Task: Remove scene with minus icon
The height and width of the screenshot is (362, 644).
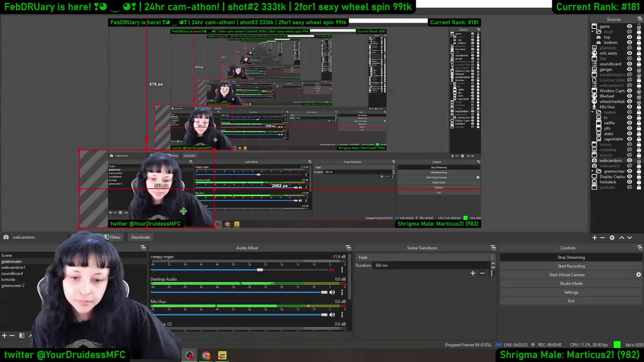Action: tap(12, 336)
